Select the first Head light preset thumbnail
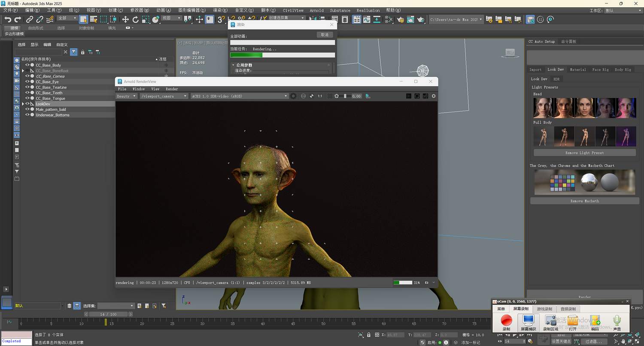The width and height of the screenshot is (644, 346). (x=543, y=108)
